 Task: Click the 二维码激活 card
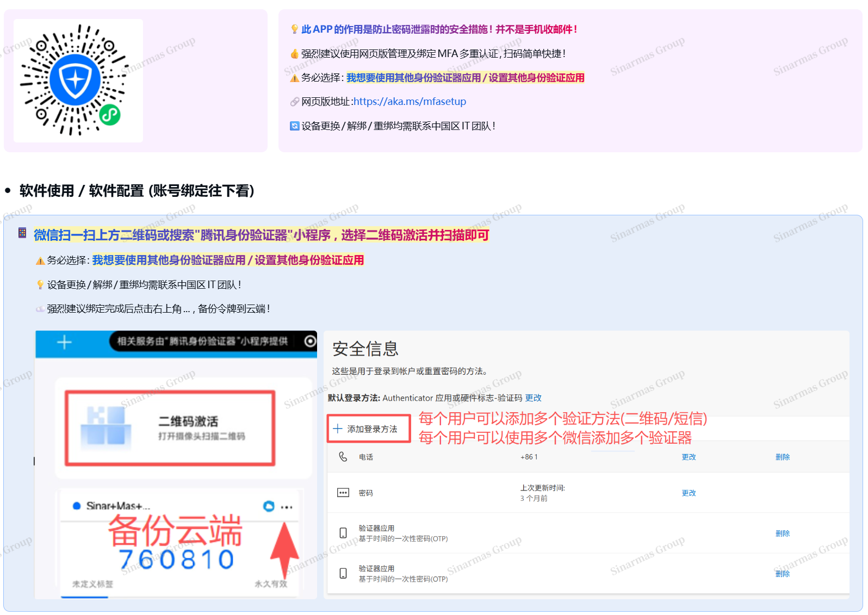tap(170, 428)
